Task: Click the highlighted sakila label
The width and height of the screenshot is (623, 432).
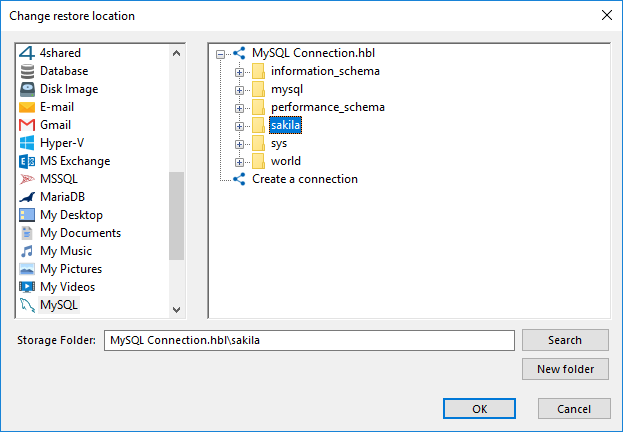Action: point(285,125)
